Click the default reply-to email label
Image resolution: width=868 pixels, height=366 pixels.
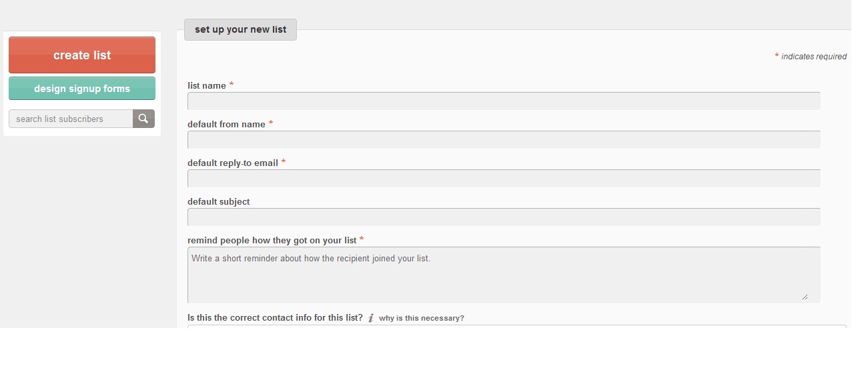(233, 163)
